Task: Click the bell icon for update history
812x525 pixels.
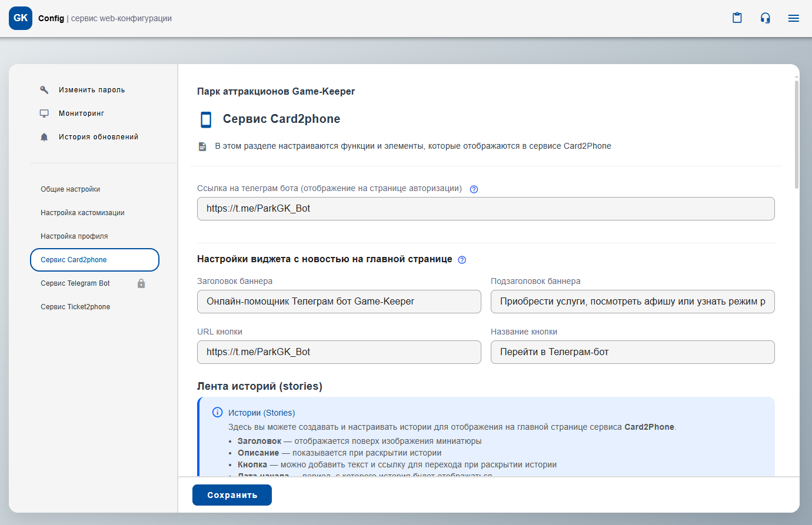Action: coord(44,137)
